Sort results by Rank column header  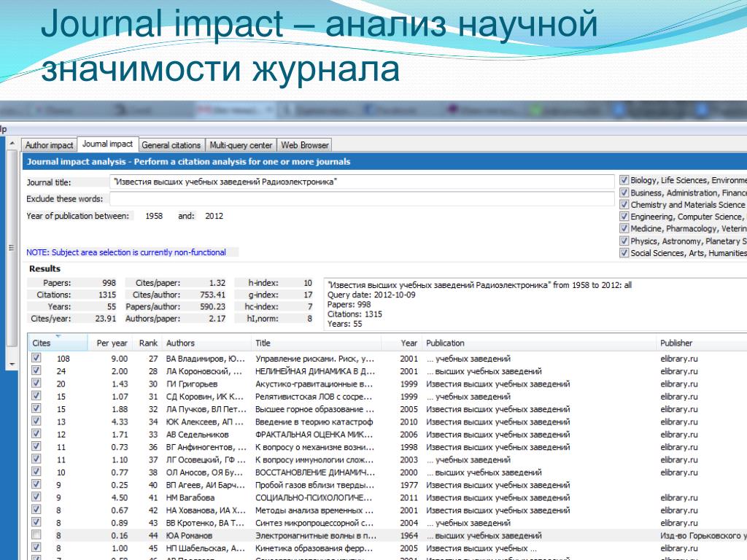coord(148,343)
